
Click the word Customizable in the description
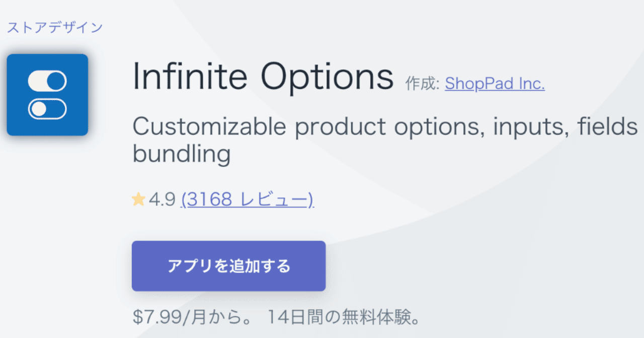point(209,127)
